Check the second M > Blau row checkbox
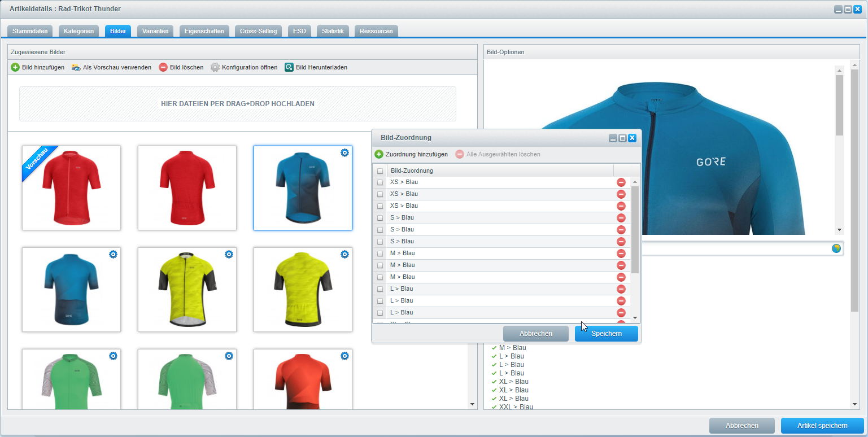868x437 pixels. (380, 265)
